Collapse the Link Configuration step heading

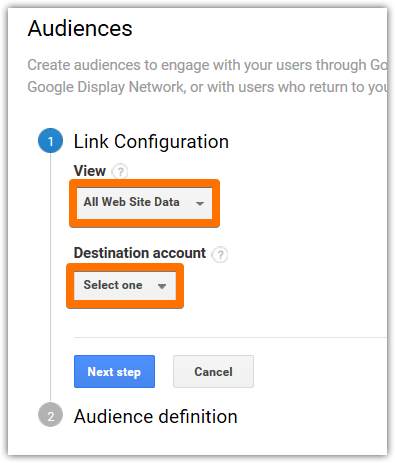(151, 142)
